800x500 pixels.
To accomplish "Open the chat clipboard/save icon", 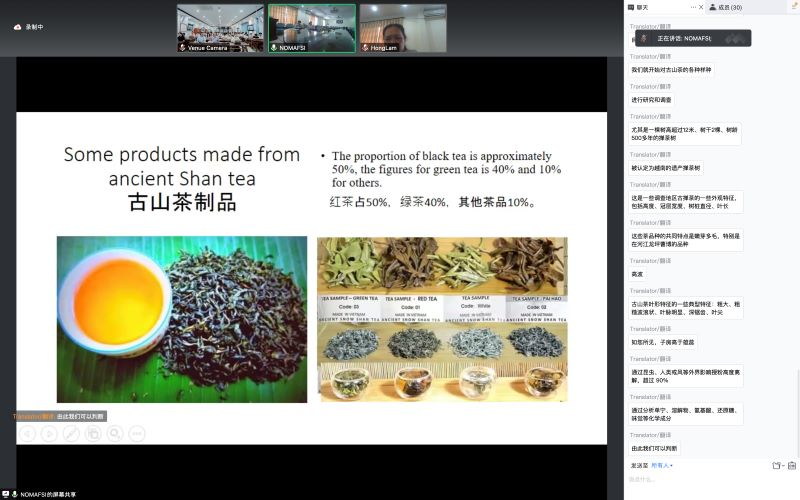I will tap(792, 465).
